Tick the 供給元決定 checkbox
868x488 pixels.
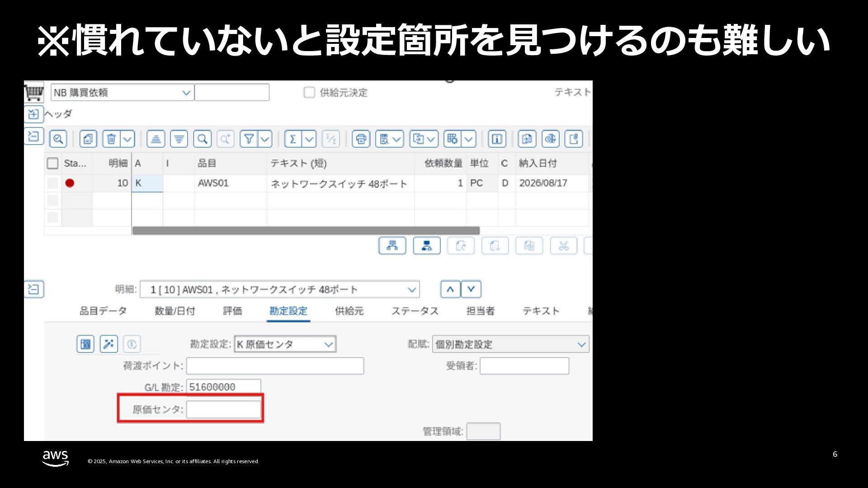tap(309, 93)
